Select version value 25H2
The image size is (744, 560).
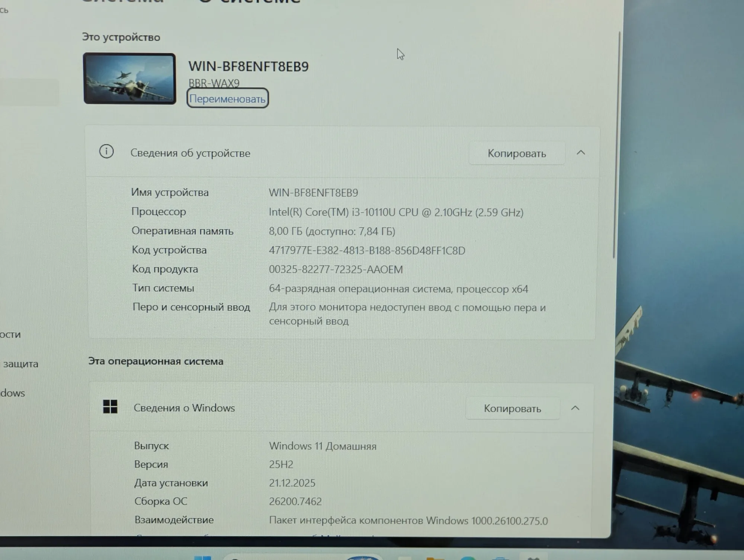point(281,464)
